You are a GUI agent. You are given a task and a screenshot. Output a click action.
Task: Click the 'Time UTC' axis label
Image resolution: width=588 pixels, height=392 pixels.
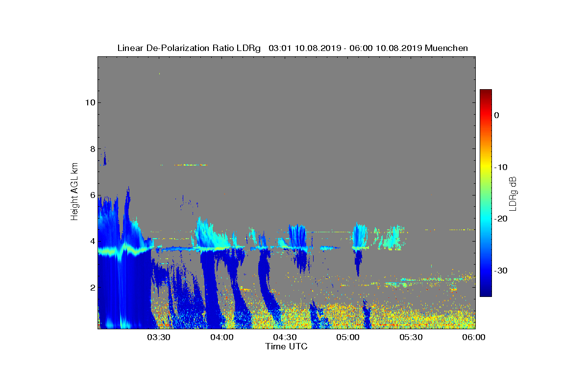point(287,346)
